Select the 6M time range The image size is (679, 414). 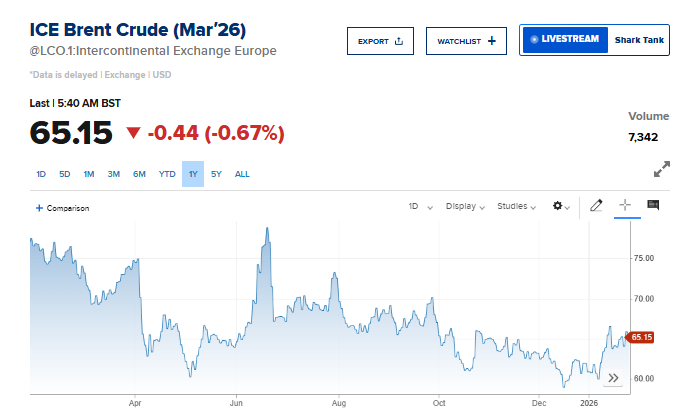click(x=139, y=174)
